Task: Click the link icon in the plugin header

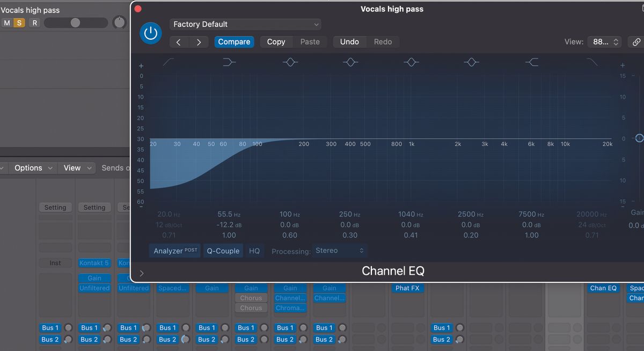Action: pos(638,41)
